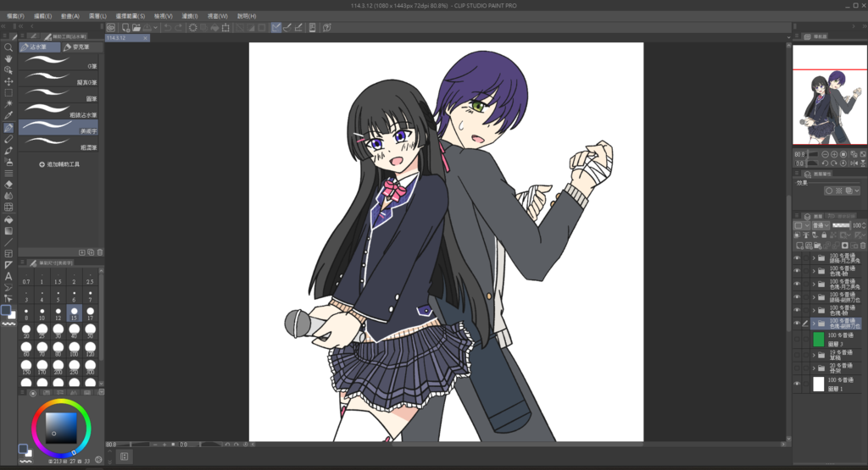The height and width of the screenshot is (470, 868).
Task: Expand the 線稿-副隊刀也 folder chevron
Action: (814, 297)
